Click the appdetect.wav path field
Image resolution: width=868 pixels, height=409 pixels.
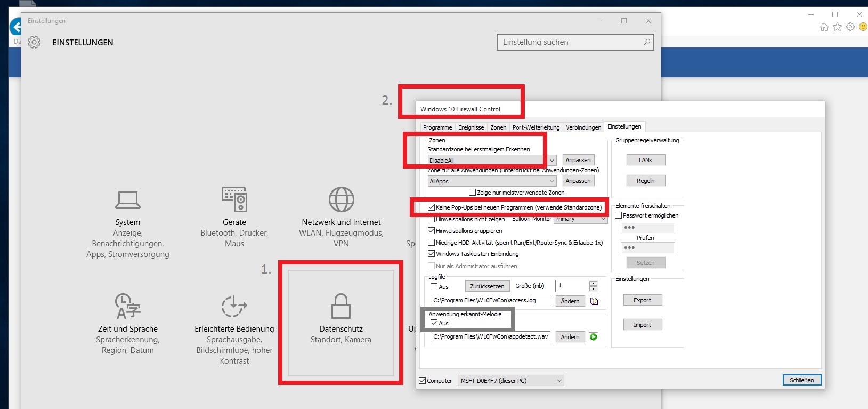[x=490, y=336]
